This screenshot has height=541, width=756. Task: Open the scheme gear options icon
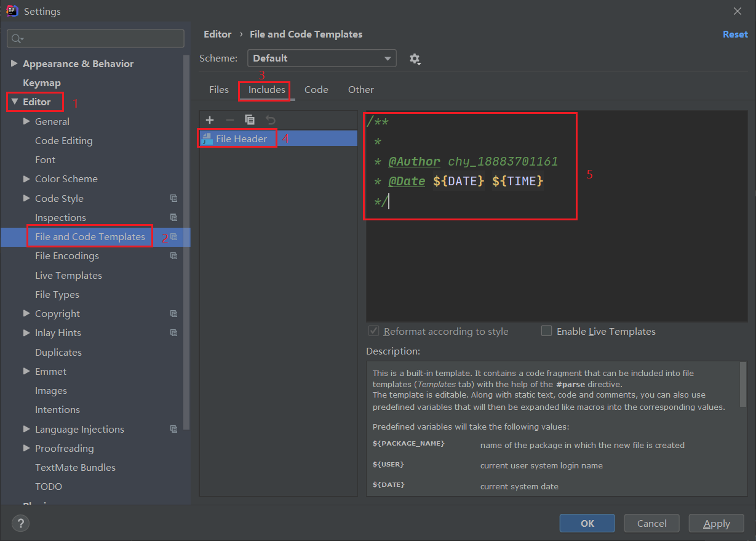pyautogui.click(x=415, y=58)
